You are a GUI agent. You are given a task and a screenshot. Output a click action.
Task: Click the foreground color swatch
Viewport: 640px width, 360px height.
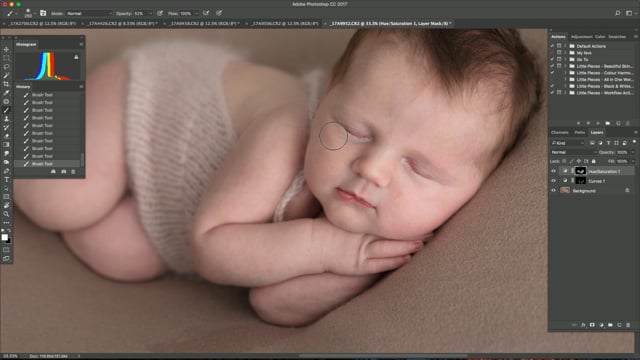pos(4,237)
